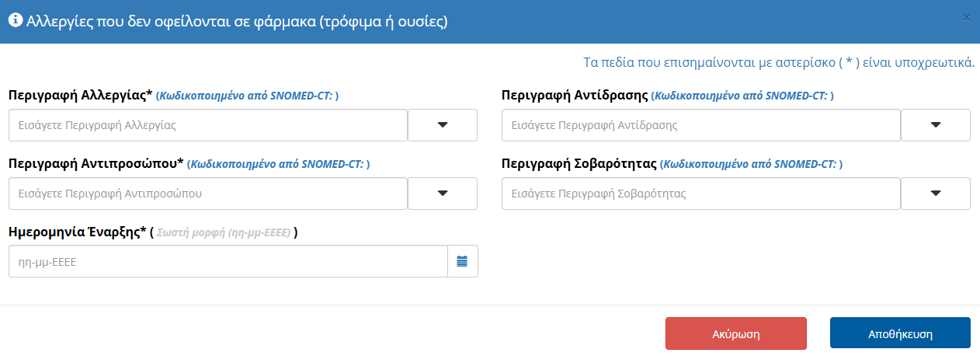Click the Ημερομηνία Έναρξης label
Image resolution: width=980 pixels, height=356 pixels.
(x=77, y=232)
